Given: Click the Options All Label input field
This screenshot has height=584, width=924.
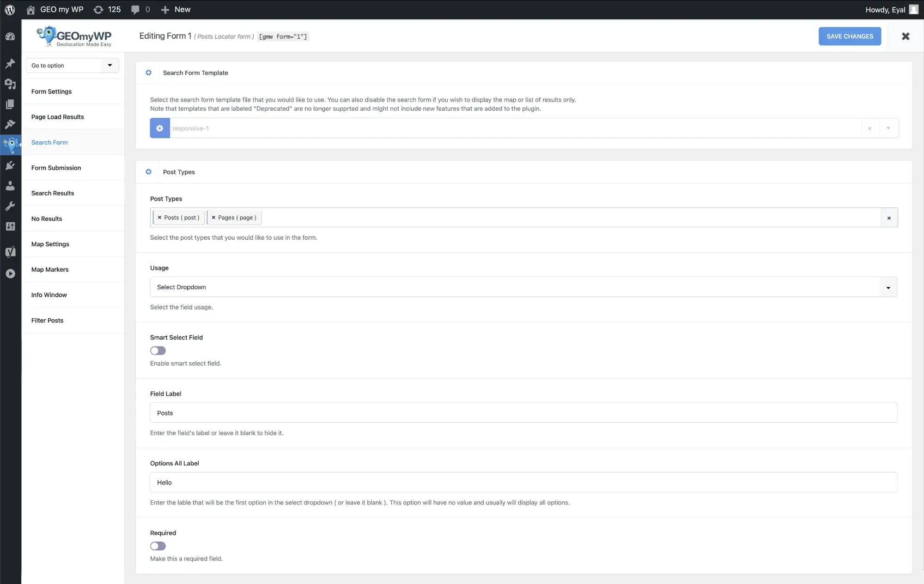Looking at the screenshot, I should click(x=524, y=482).
